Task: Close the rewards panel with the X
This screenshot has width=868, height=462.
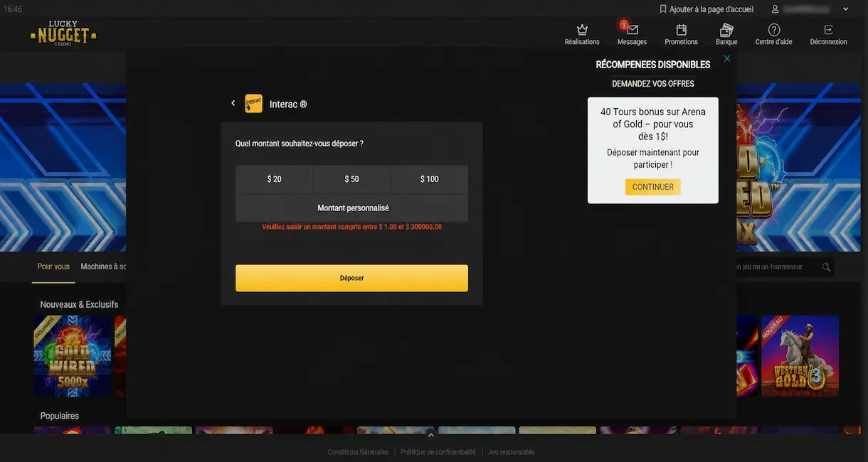Action: [x=726, y=59]
